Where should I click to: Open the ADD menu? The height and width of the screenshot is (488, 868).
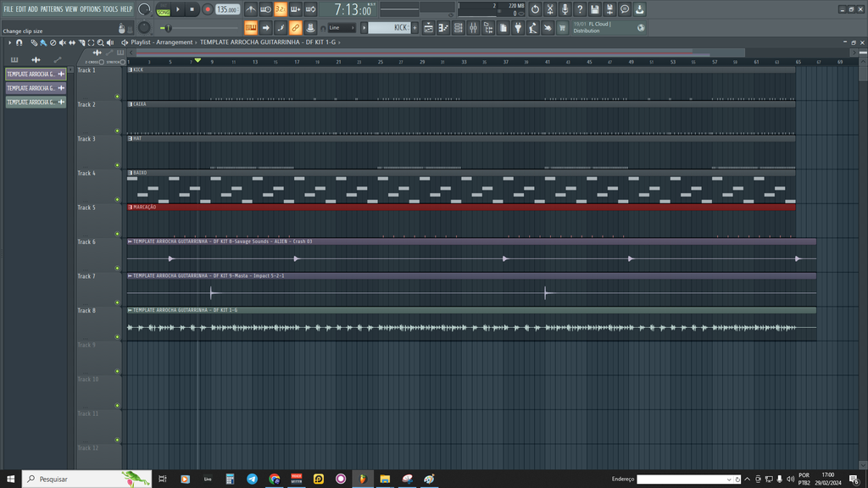click(x=33, y=8)
